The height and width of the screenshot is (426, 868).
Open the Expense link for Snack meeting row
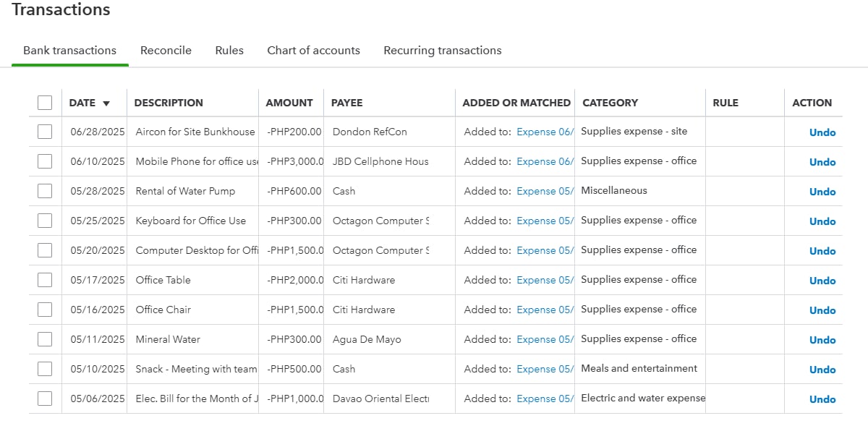545,369
